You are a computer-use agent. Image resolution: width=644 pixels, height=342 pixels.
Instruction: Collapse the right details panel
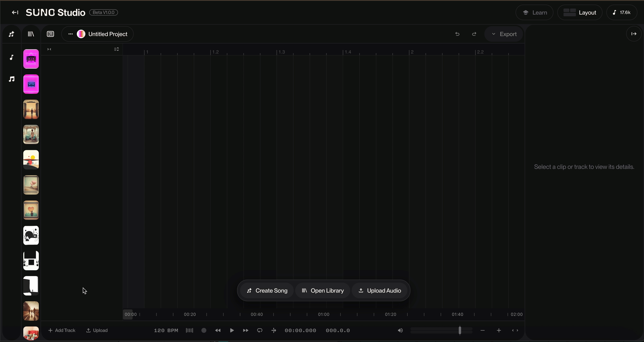(634, 34)
